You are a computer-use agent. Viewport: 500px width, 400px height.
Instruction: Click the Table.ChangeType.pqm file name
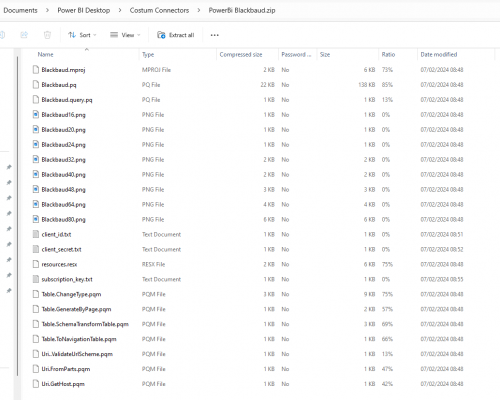(x=71, y=294)
